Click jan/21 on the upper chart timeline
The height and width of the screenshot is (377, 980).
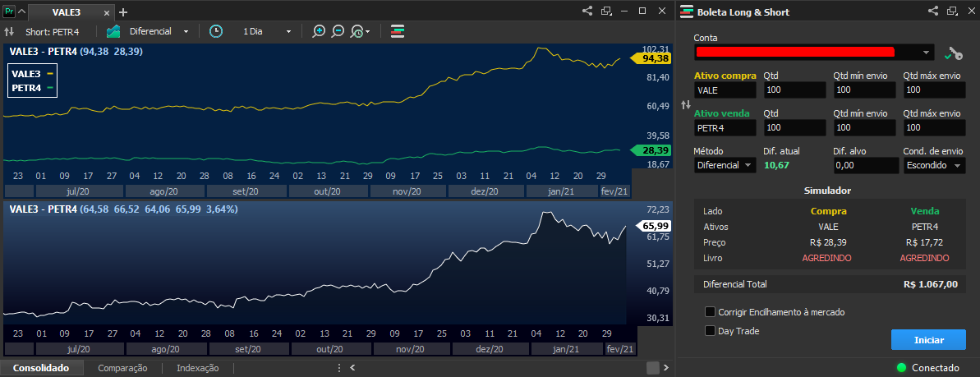click(563, 191)
